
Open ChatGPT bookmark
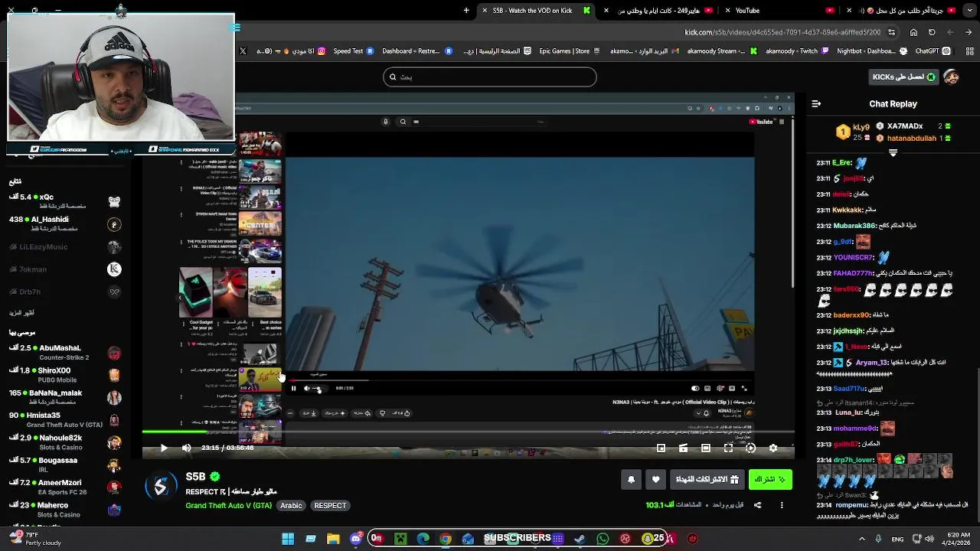click(933, 51)
